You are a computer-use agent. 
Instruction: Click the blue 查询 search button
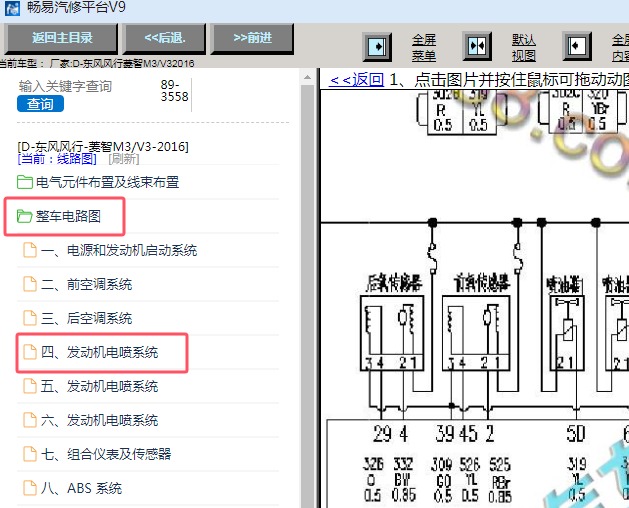pyautogui.click(x=40, y=104)
